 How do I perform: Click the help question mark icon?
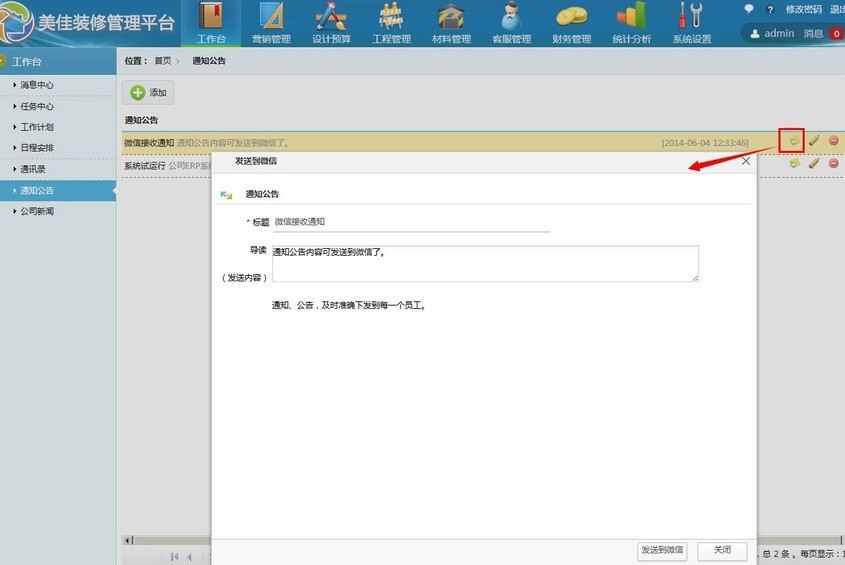coord(770,9)
